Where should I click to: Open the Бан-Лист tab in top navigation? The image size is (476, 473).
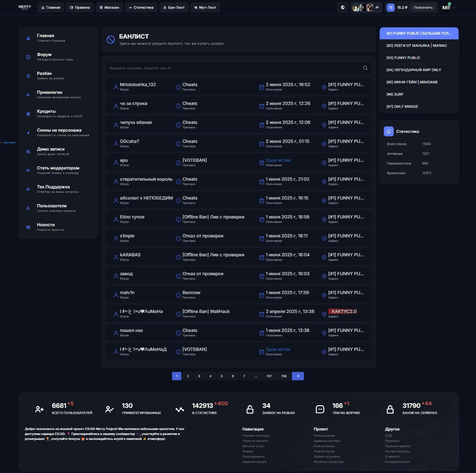(x=174, y=7)
